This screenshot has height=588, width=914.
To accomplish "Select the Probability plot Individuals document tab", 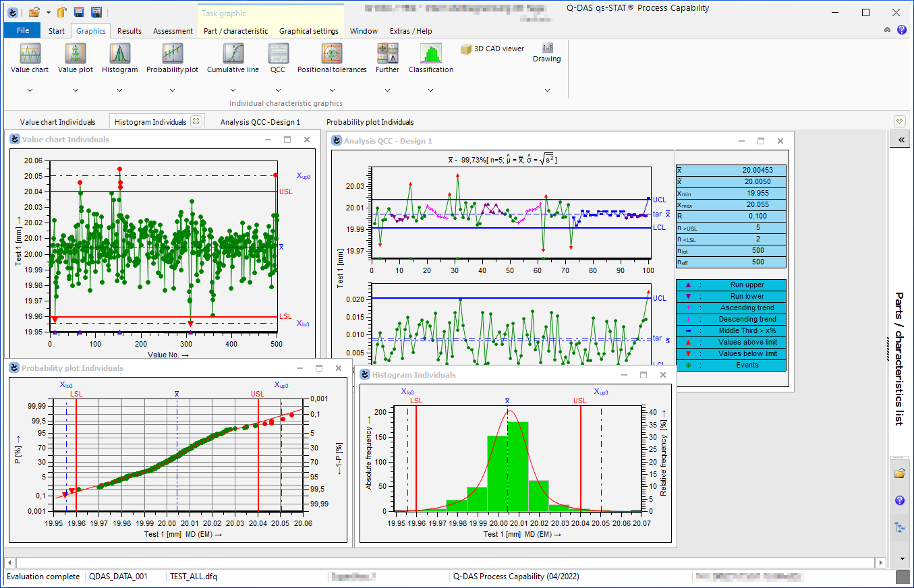I will tap(370, 122).
